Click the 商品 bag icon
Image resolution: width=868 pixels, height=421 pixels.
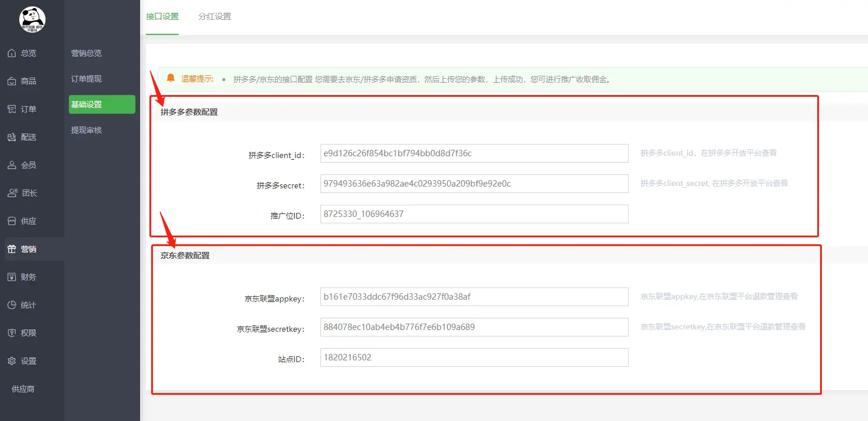pos(12,81)
